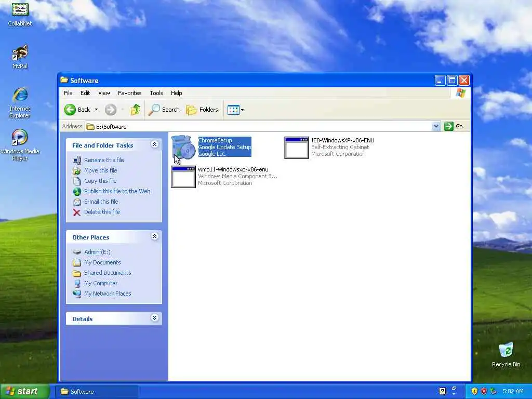Collapse the File and Folder Tasks panel

pos(154,144)
